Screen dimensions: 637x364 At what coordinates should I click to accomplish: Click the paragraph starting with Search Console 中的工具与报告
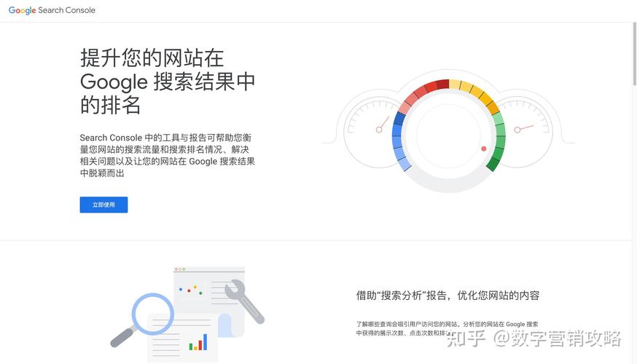(x=168, y=155)
